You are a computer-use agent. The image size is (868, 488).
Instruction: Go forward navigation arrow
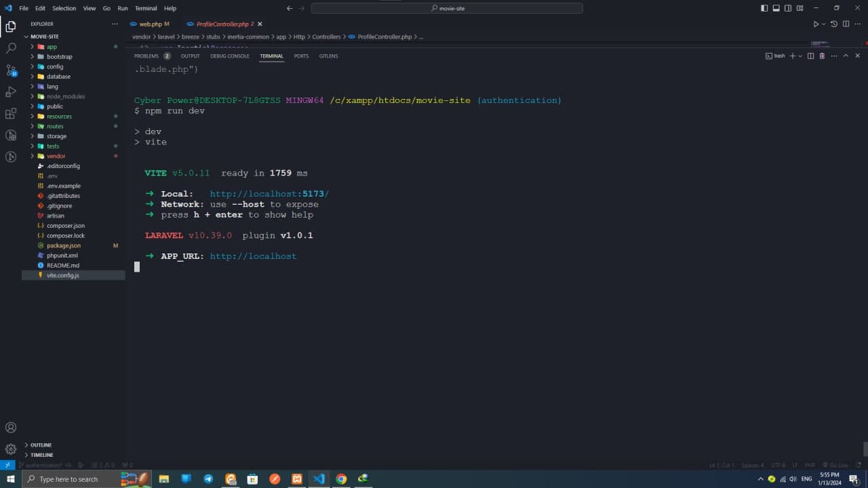[301, 8]
